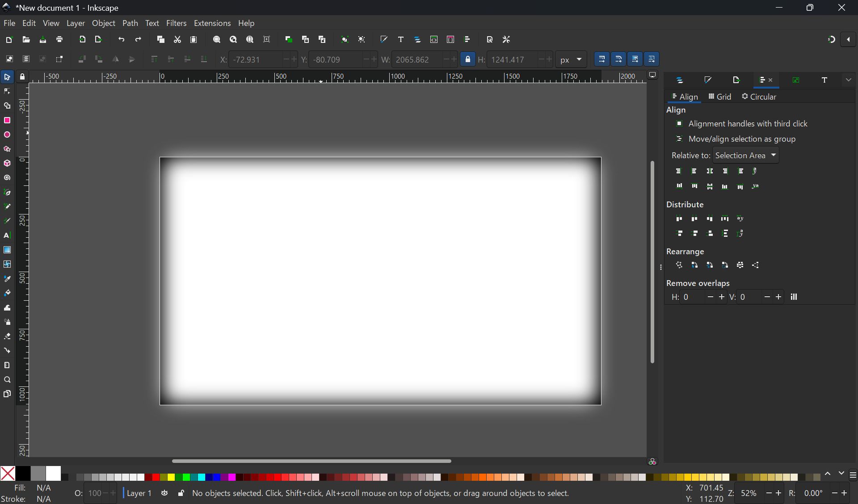Pick the black color swatch in palette
Screen dimensions: 858x504
23,473
